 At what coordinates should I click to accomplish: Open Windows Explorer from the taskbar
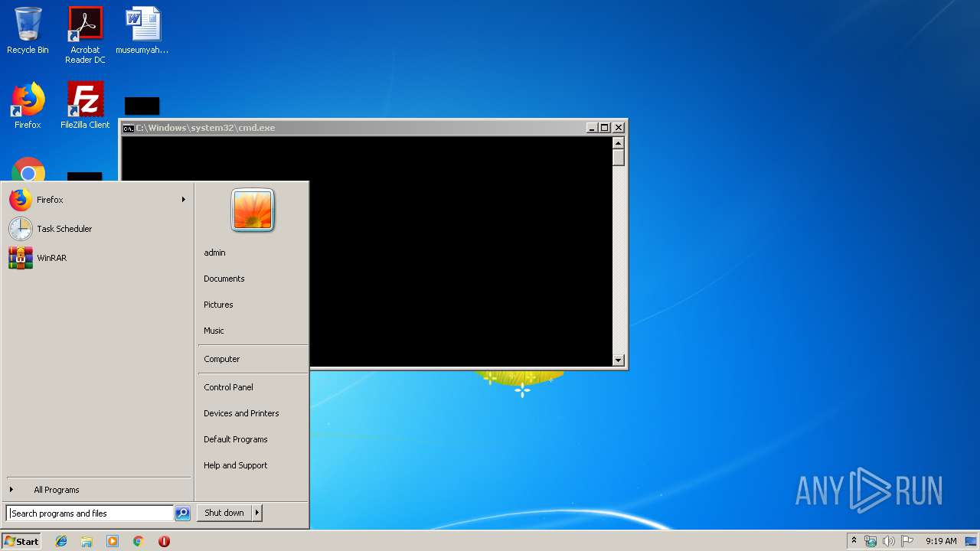click(87, 541)
